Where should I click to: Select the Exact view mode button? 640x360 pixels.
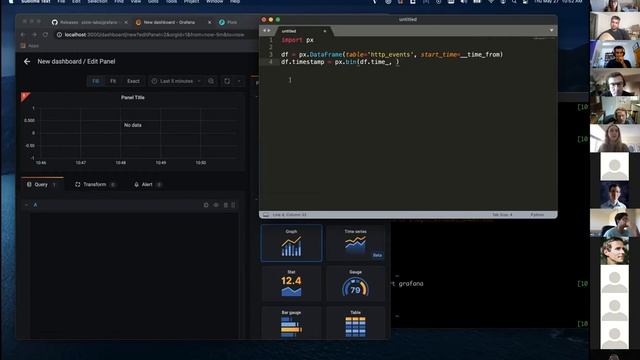[x=133, y=81]
